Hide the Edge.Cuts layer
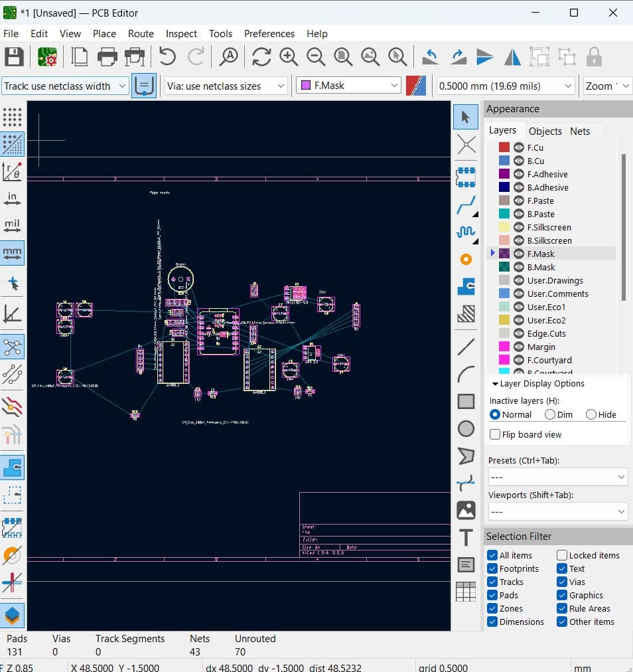The image size is (633, 672). (519, 333)
